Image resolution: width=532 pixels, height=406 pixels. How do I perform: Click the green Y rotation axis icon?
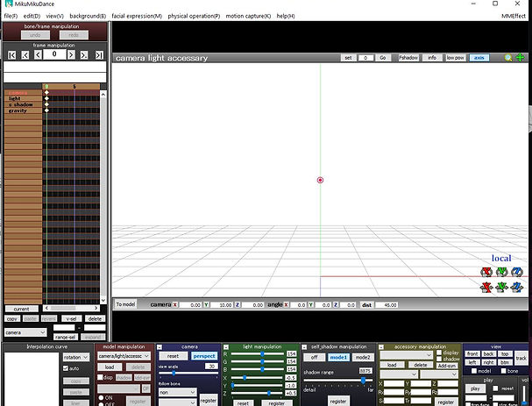point(502,272)
